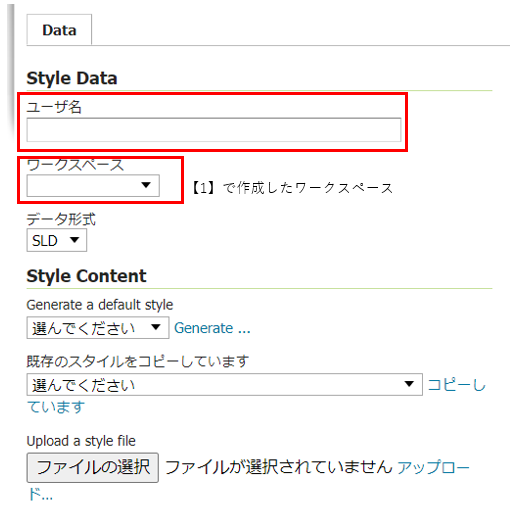Viewport: 510px width, 516px height.
Task: Click the 既存のスタイルをコピーしています label
Action: (138, 361)
